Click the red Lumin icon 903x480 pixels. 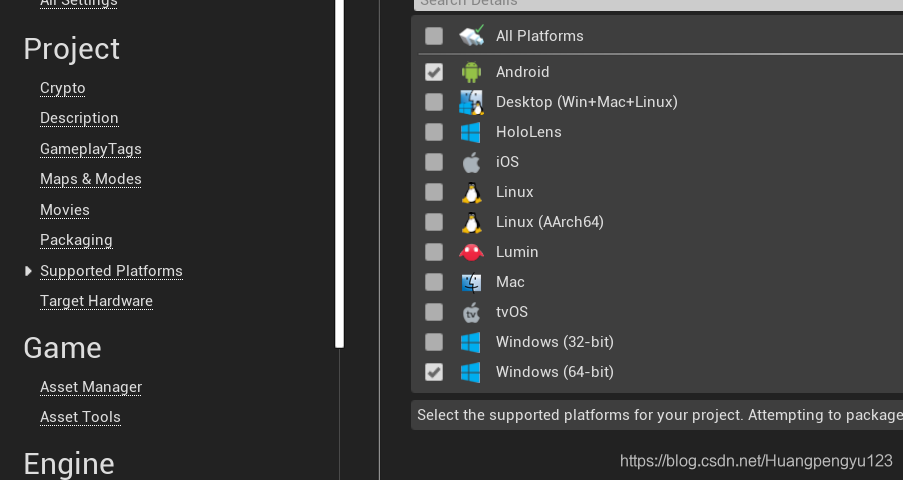pos(471,252)
